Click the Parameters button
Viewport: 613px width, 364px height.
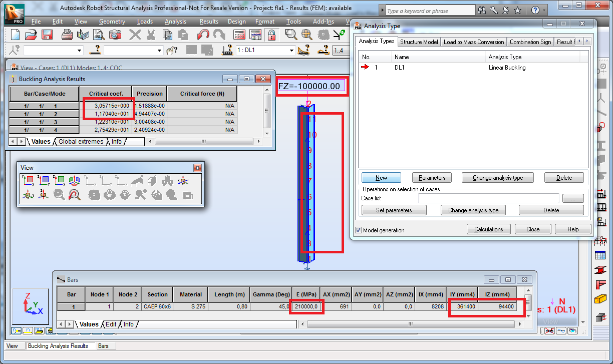[x=432, y=178]
